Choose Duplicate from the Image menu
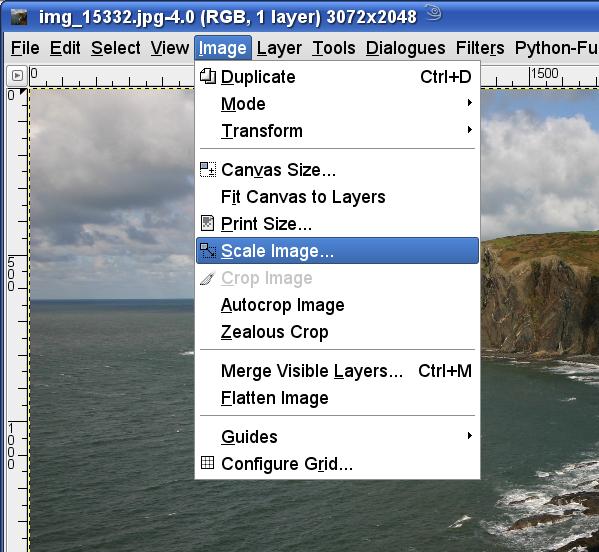 (337, 77)
